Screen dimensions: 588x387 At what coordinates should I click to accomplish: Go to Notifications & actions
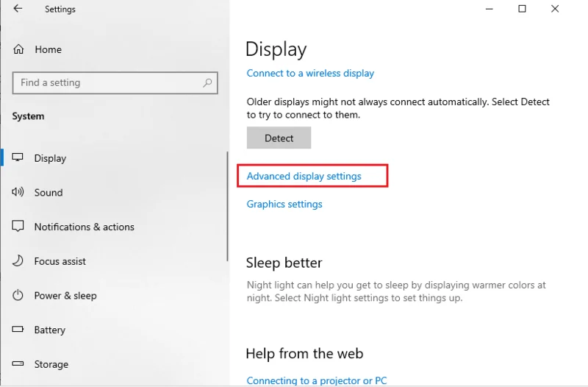[x=84, y=227]
